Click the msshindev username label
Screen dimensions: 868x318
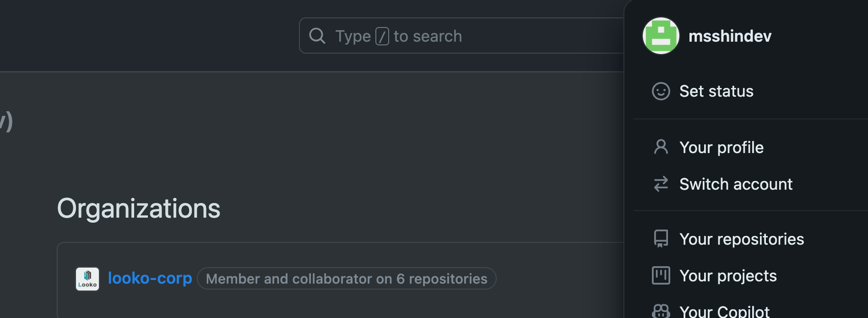pyautogui.click(x=730, y=36)
